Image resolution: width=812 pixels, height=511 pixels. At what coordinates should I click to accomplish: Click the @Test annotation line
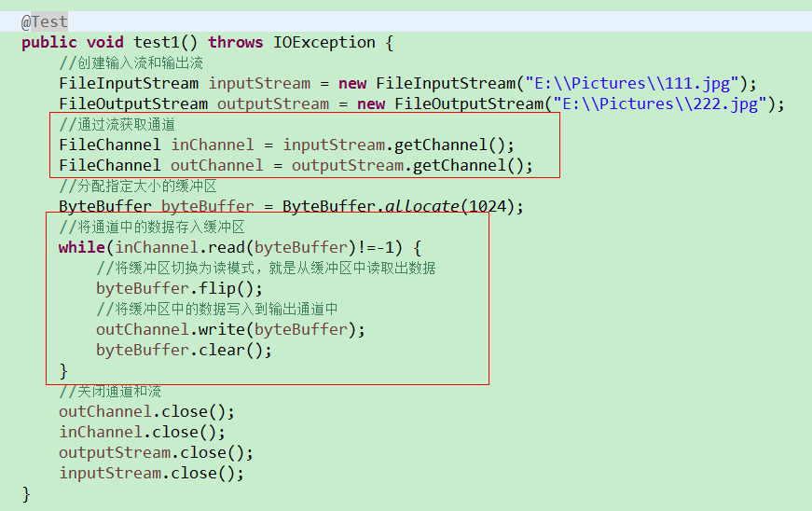coord(45,21)
